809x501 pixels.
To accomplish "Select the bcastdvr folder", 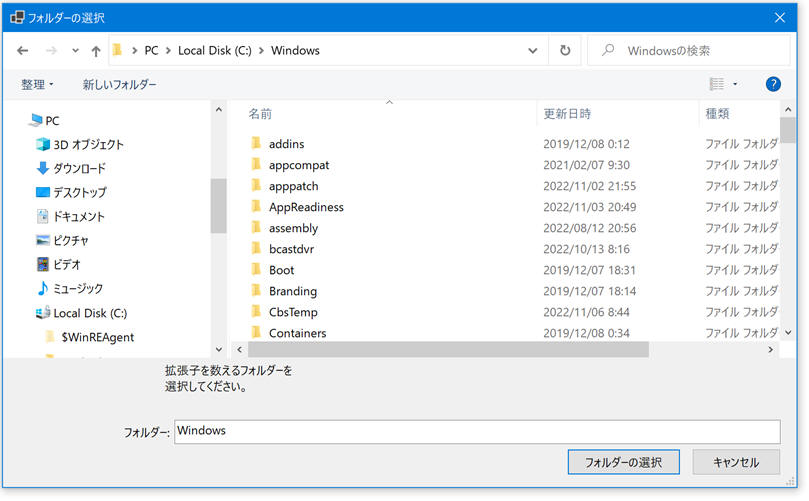I will (291, 249).
